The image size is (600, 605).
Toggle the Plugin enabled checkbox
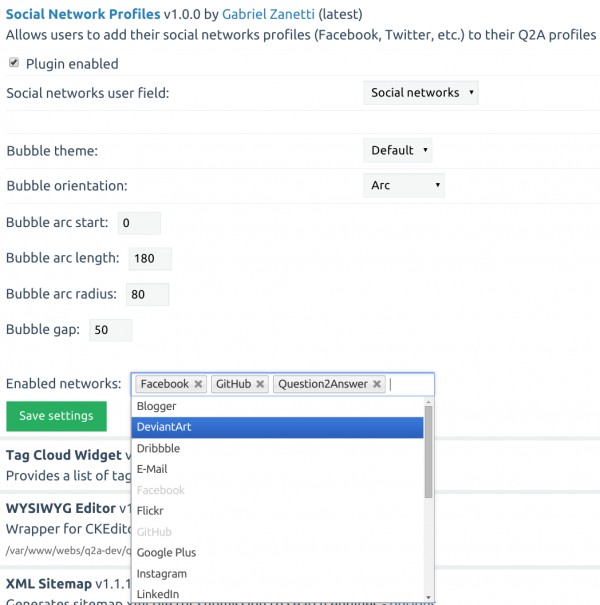[14, 63]
